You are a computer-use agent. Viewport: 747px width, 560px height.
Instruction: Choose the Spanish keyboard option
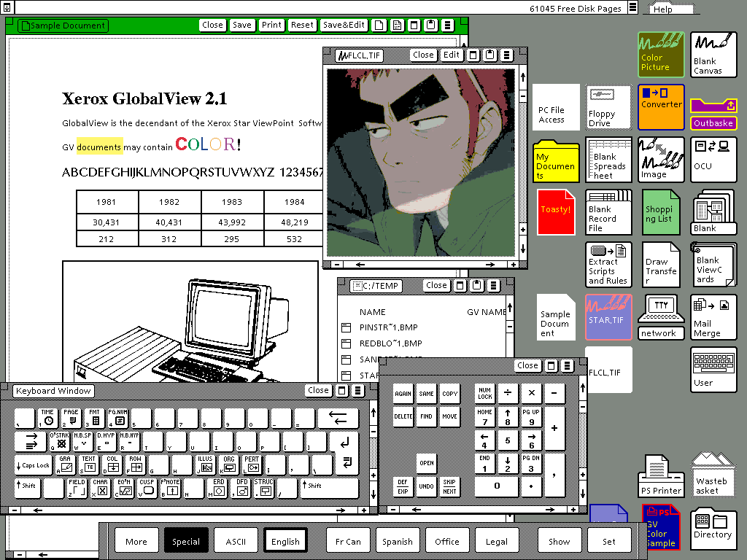398,541
